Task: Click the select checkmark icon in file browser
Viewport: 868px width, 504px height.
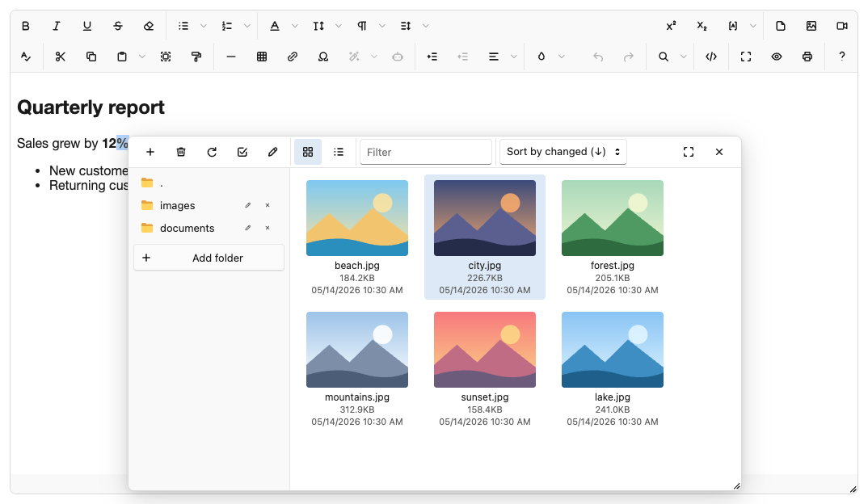Action: point(242,152)
